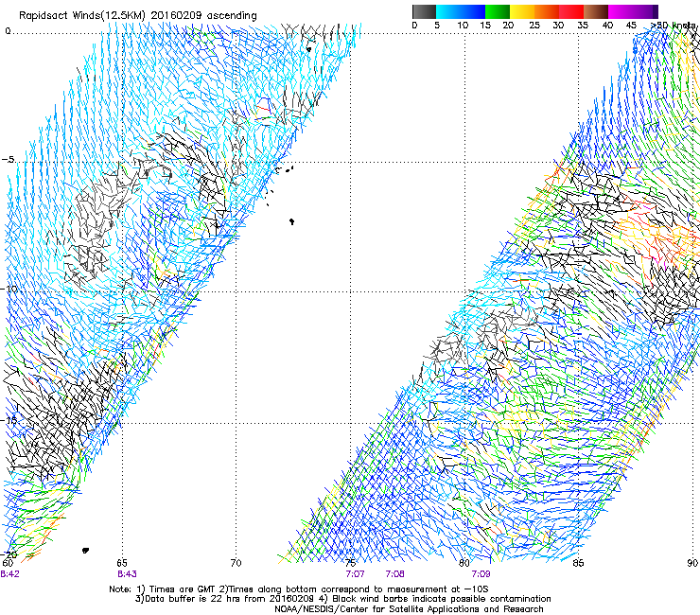Select the gray 0-5 knots color swatch
Viewport: 700px width, 615px height.
point(424,11)
